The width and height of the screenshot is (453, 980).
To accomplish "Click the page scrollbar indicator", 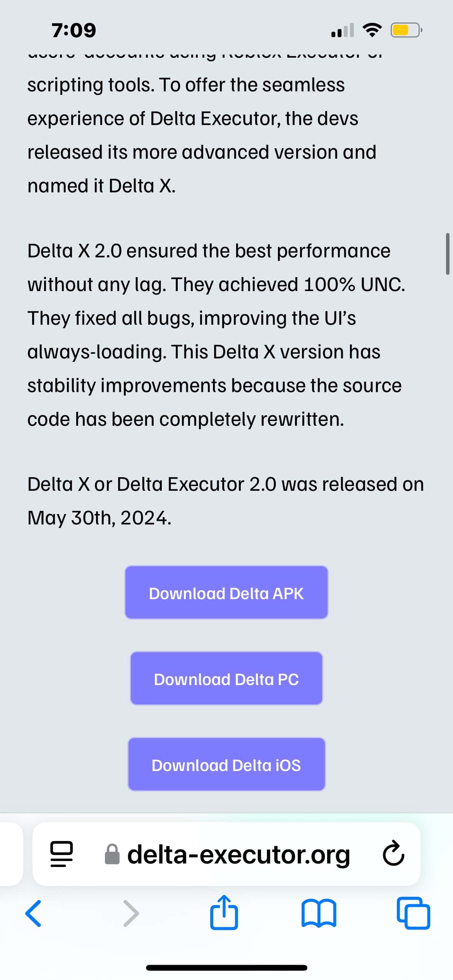I will pyautogui.click(x=448, y=254).
